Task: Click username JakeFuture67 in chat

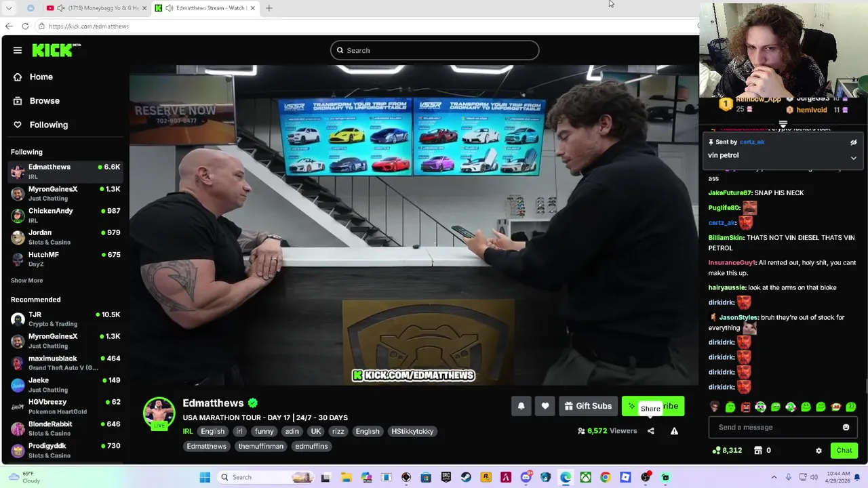Action: (730, 193)
